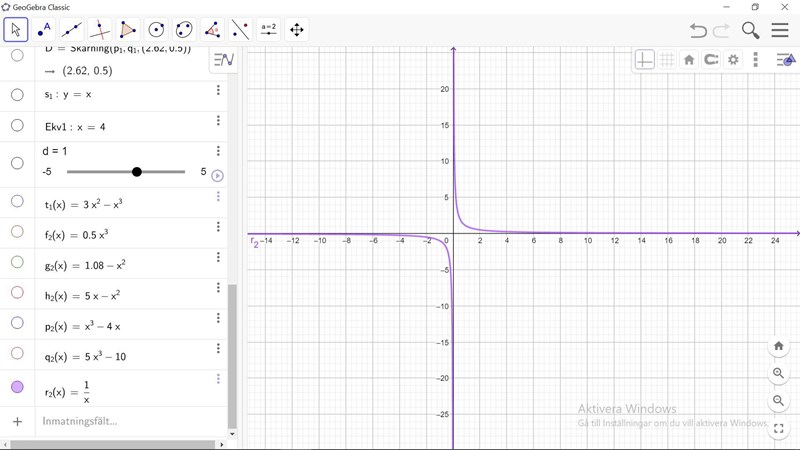Viewport: 800px width, 450px height.
Task: Select the Polygon tool
Action: pyautogui.click(x=128, y=30)
